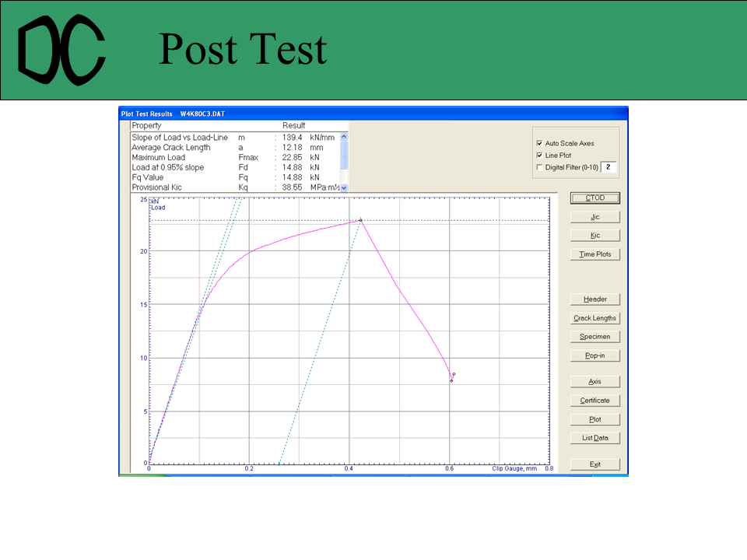Open the List Data view
Viewport: 747px width, 560px height.
coord(594,438)
